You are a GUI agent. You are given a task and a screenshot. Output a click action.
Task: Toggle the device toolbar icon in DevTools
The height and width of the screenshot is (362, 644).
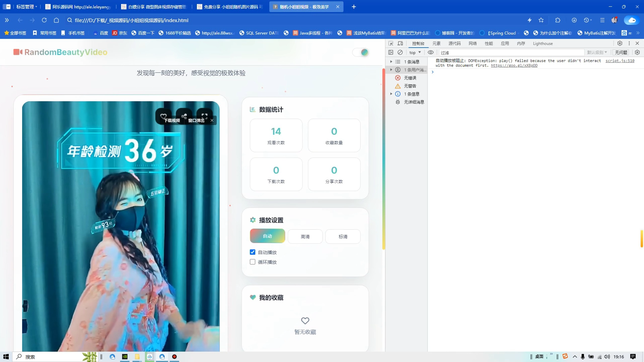400,43
